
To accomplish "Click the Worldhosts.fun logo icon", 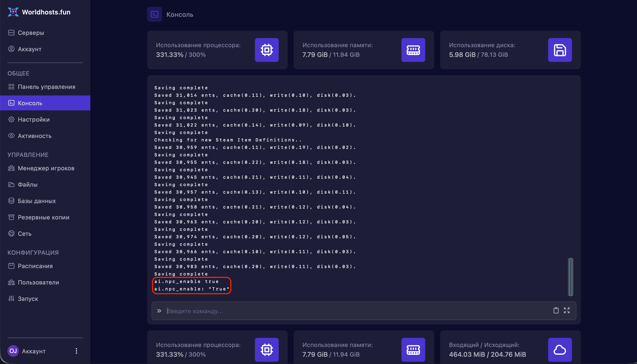I will [x=13, y=12].
